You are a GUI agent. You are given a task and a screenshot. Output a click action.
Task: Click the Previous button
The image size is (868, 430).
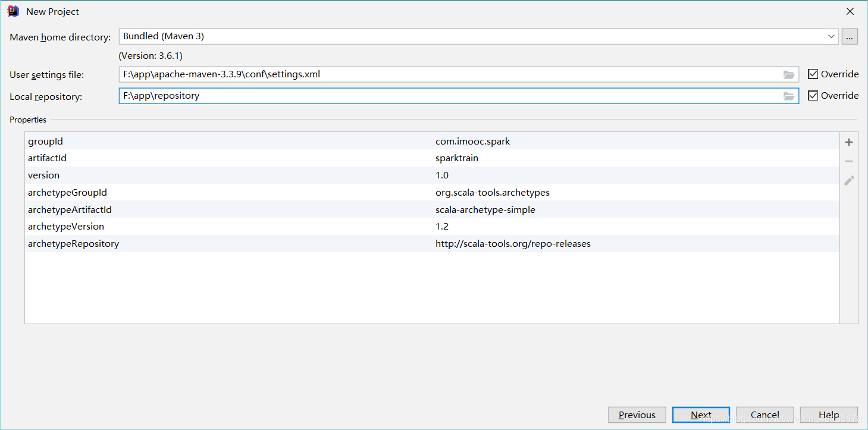tap(637, 415)
